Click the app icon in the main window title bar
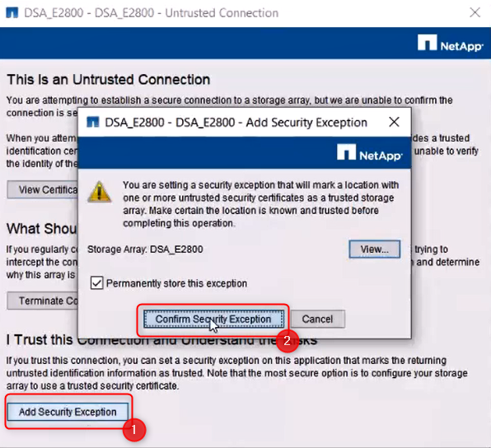Image resolution: width=491 pixels, height=448 pixels. coord(12,13)
